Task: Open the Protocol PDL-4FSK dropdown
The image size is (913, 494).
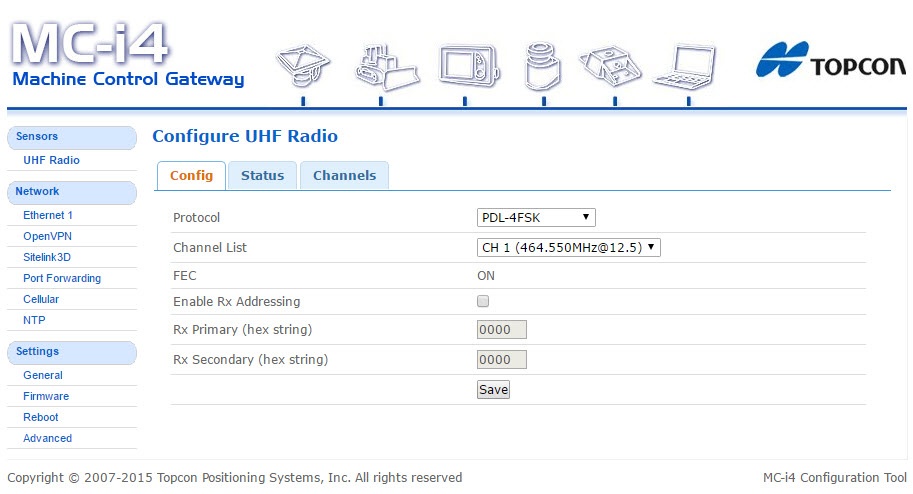Action: (x=536, y=217)
